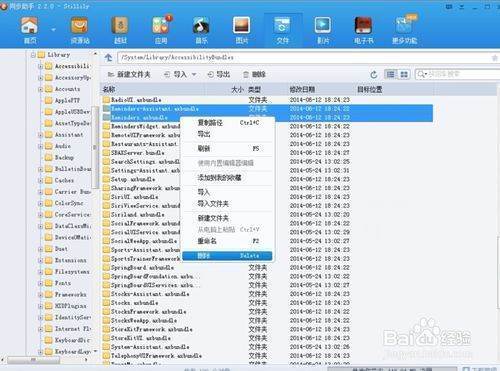This screenshot has height=371, width=500.
Task: Expand the Caches folder in the tree
Action: pyautogui.click(x=40, y=180)
